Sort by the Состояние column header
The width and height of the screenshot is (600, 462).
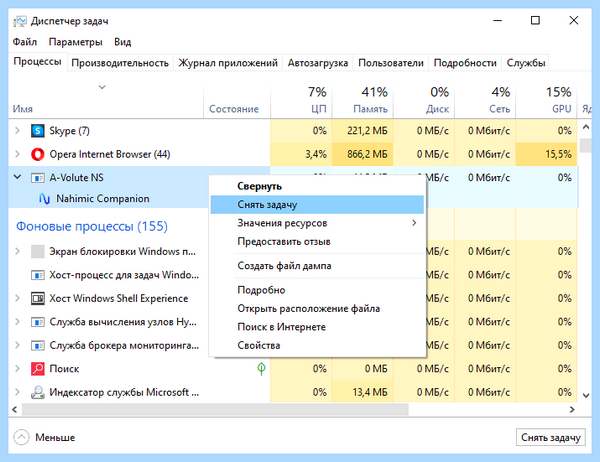[x=237, y=100]
